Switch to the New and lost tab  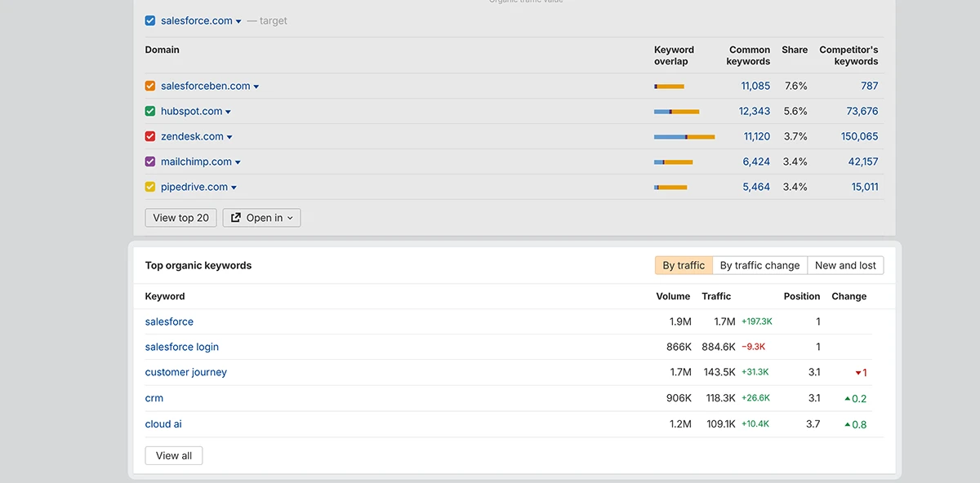click(x=845, y=265)
